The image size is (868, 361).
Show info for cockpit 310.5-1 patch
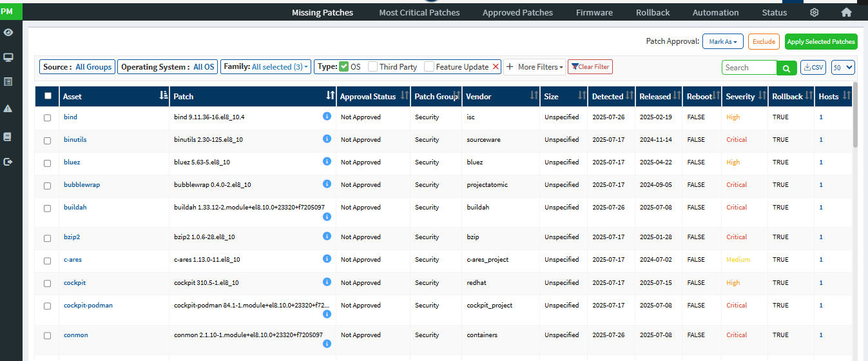click(x=327, y=282)
